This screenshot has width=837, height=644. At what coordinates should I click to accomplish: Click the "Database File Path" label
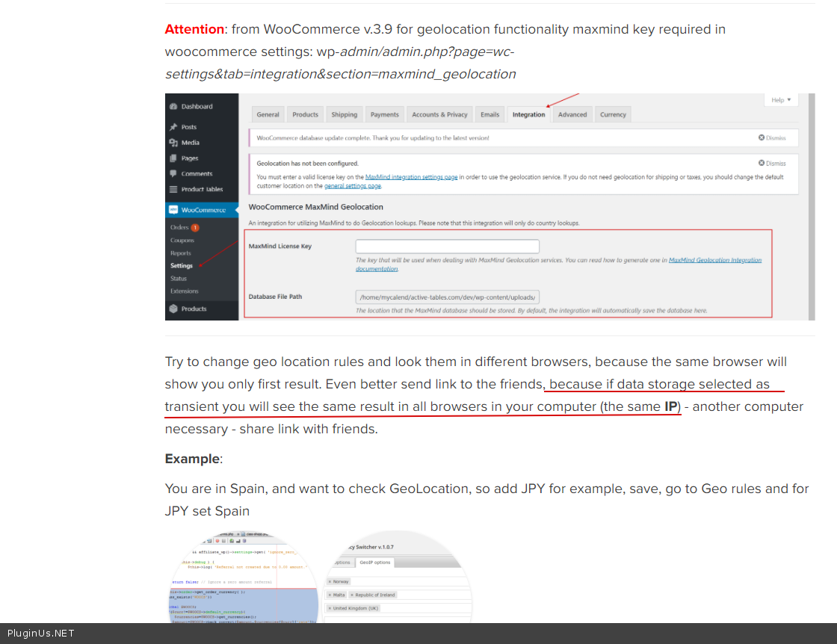(275, 297)
